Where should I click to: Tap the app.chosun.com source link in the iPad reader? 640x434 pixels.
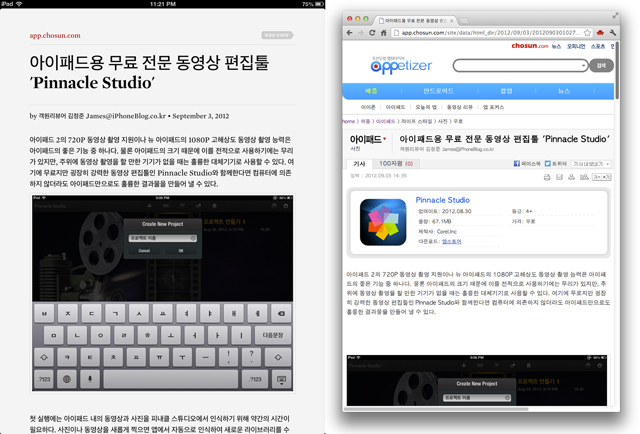coord(55,36)
